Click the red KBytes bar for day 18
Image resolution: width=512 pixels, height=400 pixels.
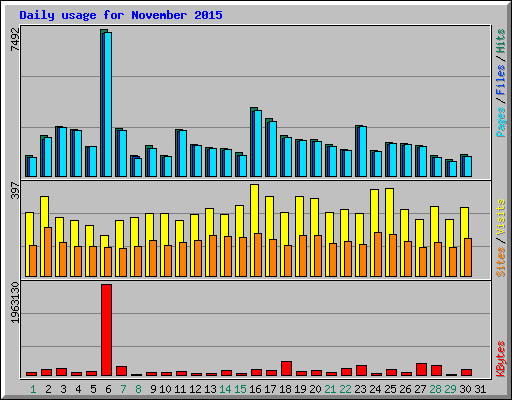click(x=286, y=368)
